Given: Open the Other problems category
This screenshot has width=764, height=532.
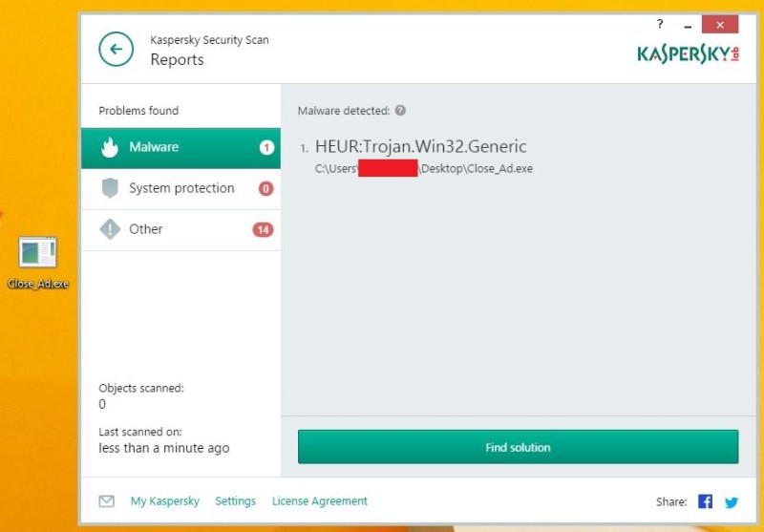Looking at the screenshot, I should [x=180, y=230].
